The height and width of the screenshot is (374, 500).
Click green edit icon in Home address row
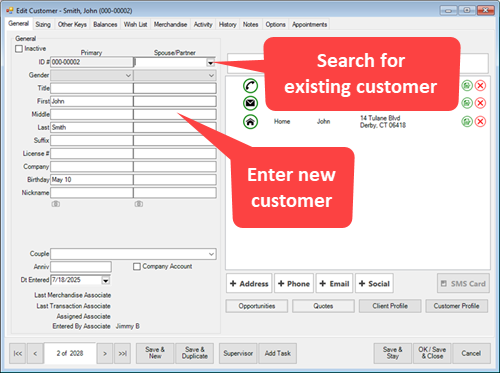point(467,122)
